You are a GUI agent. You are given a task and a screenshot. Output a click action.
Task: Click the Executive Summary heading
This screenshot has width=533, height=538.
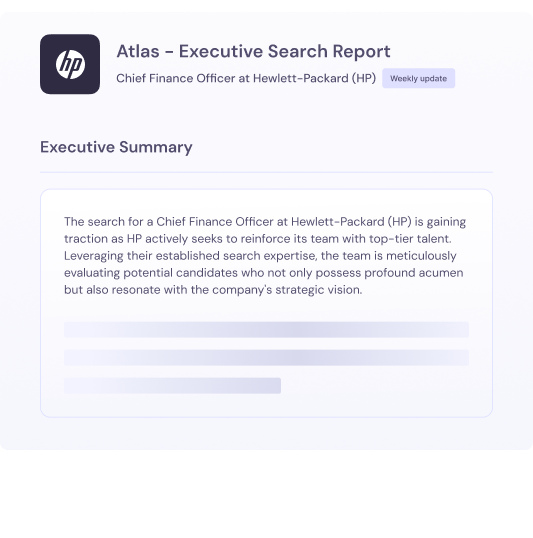point(116,147)
